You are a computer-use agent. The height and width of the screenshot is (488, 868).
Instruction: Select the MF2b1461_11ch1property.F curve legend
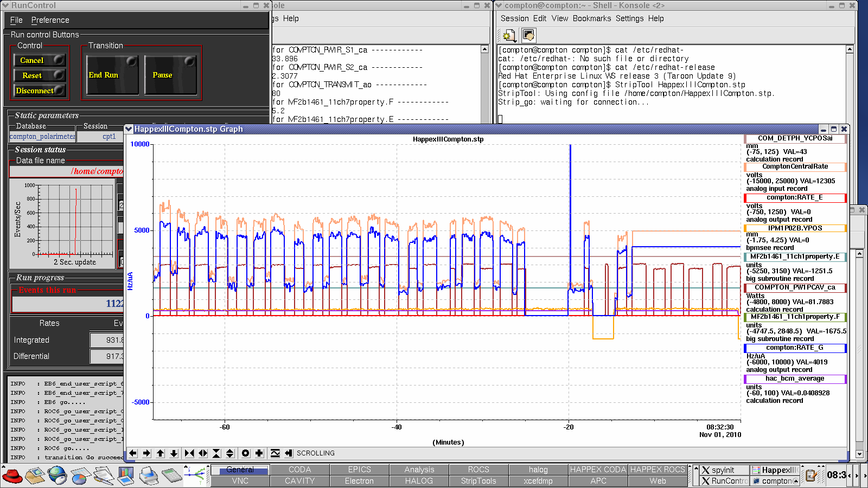(x=795, y=317)
